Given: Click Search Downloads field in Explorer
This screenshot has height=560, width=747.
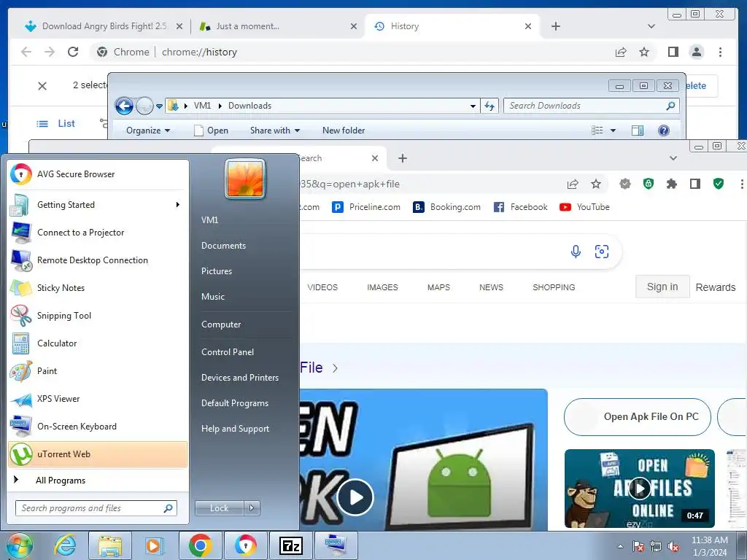Looking at the screenshot, I should click(x=591, y=106).
